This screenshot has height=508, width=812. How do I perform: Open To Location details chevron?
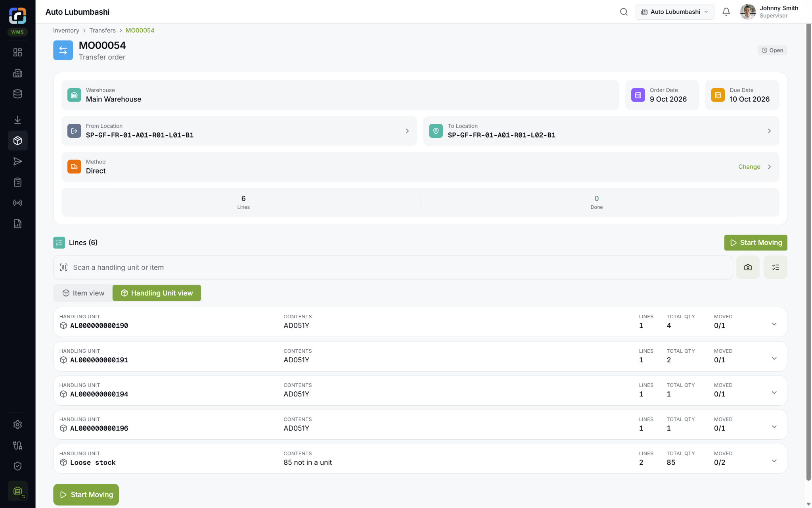tap(769, 131)
